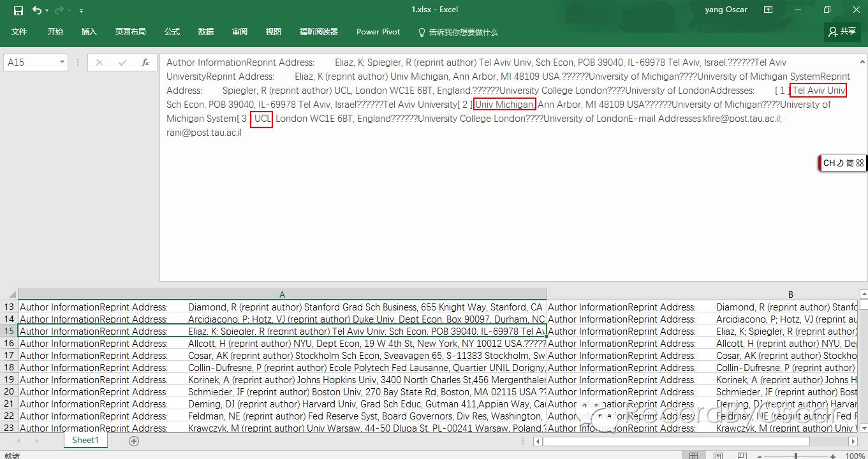Screen dimensions: 868x459
Task: Select column A cell with Cosar, AK address
Action: point(282,356)
